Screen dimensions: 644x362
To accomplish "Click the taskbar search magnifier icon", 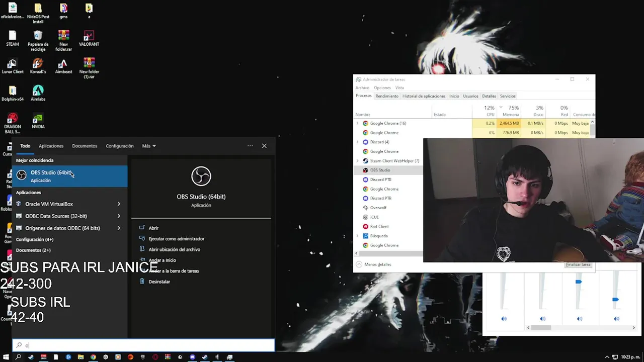I will (19, 357).
